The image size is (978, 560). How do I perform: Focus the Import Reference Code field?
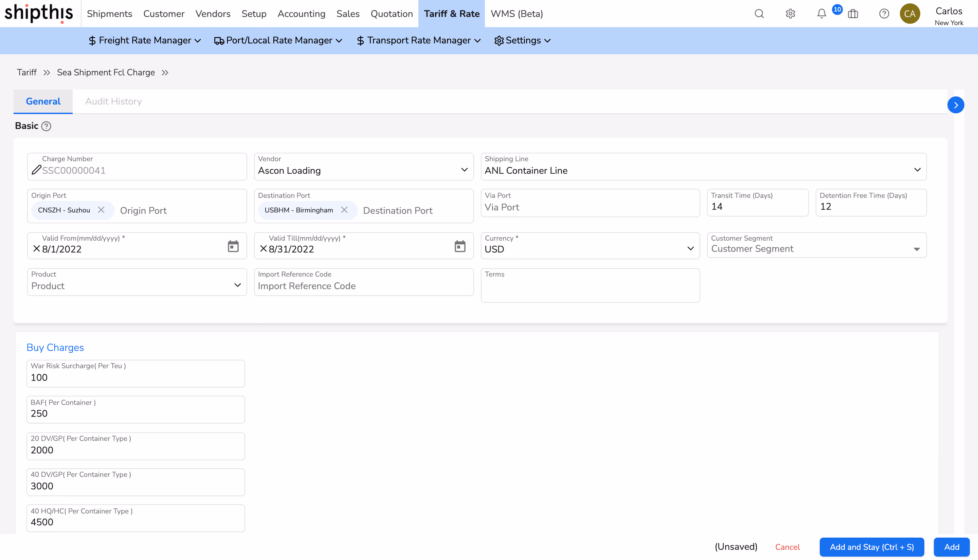pos(364,282)
